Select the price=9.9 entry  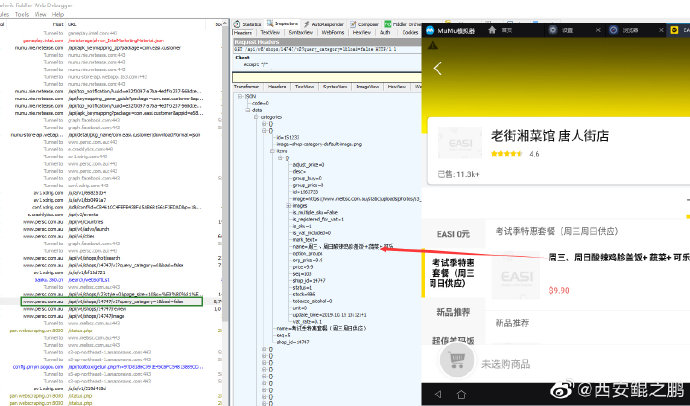[x=302, y=267]
